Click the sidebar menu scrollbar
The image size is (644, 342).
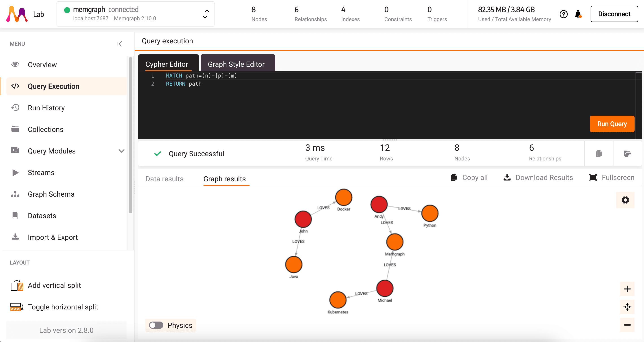(130, 135)
